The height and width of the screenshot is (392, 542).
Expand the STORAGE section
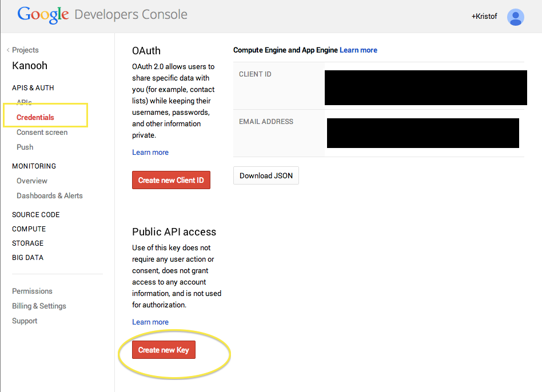[x=27, y=243]
